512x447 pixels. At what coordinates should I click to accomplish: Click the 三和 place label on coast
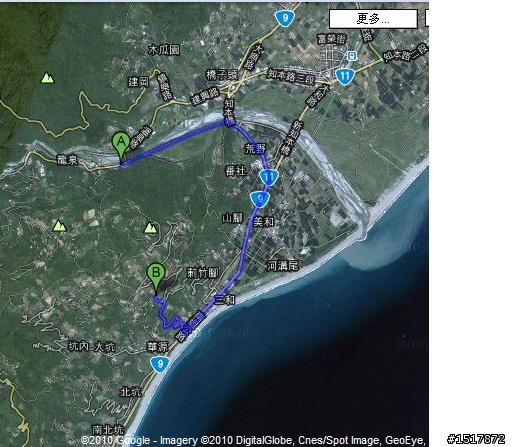[225, 299]
